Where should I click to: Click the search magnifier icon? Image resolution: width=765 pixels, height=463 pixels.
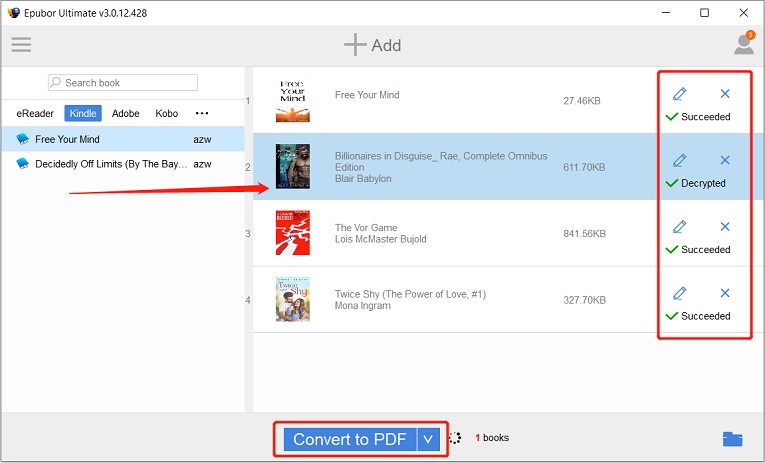pos(56,82)
